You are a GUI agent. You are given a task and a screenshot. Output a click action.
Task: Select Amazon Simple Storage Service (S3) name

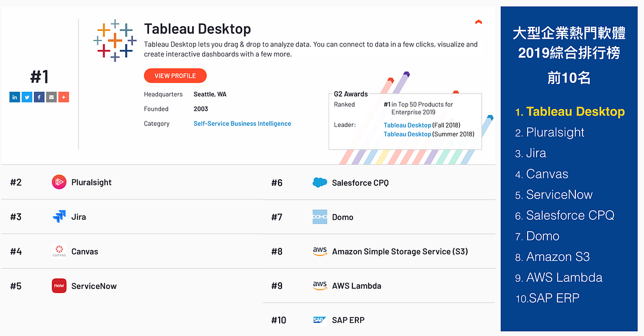point(400,251)
